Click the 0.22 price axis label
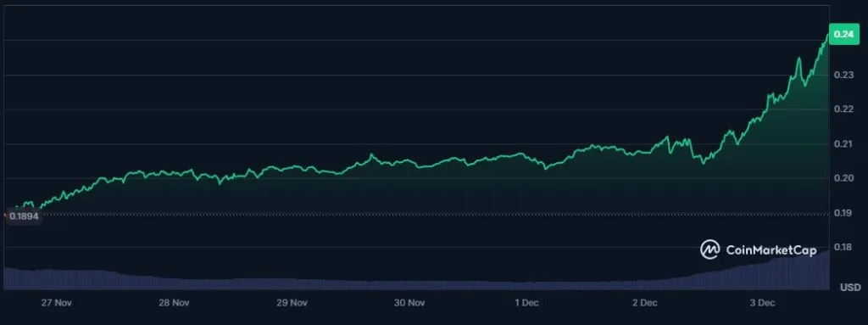This screenshot has width=868, height=325. 843,109
